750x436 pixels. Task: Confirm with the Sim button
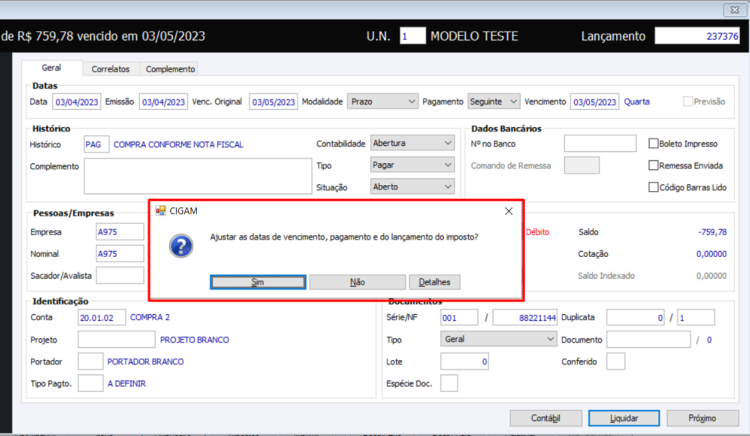pos(258,282)
